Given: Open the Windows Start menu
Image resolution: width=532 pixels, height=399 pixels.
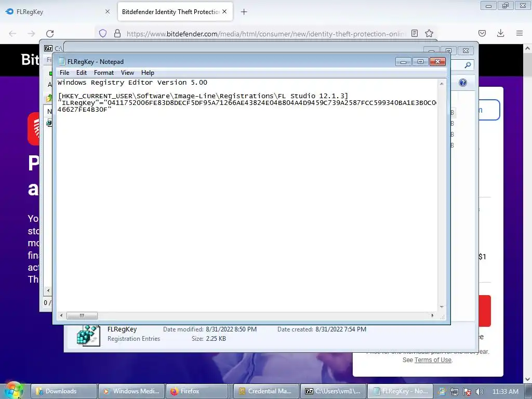Looking at the screenshot, I should coord(13,391).
